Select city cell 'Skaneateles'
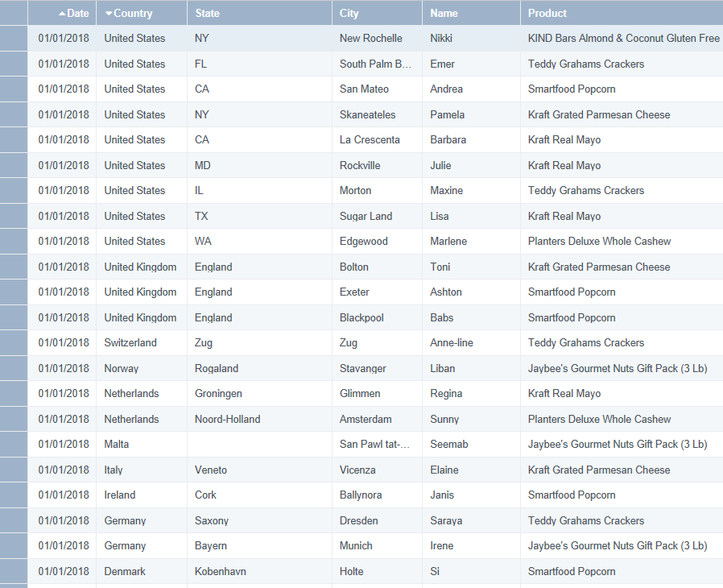 [377, 114]
